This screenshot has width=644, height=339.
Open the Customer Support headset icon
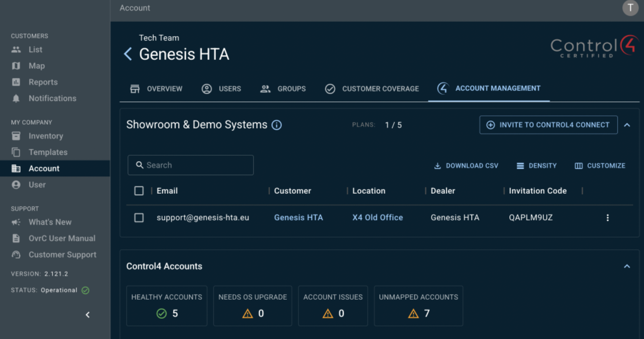[x=16, y=254]
